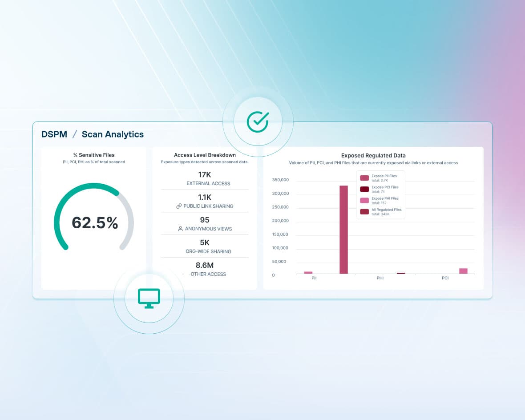Select the 8.6M Other Access row

(205, 269)
